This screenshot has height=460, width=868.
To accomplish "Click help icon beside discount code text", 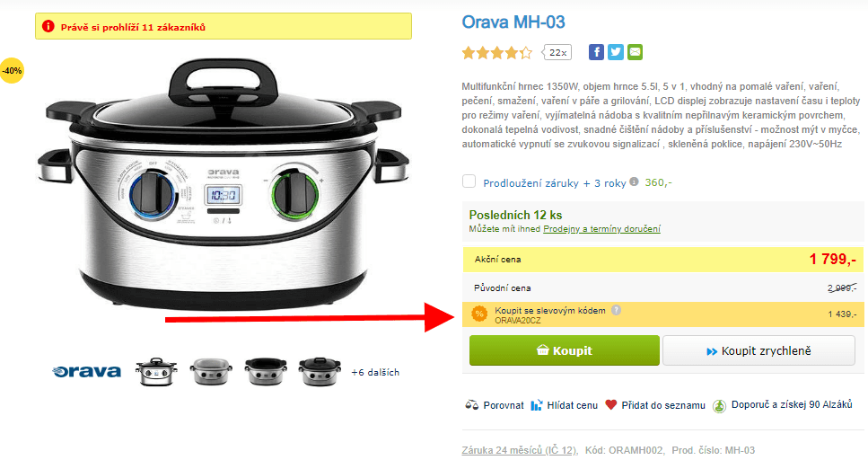I will 616,310.
